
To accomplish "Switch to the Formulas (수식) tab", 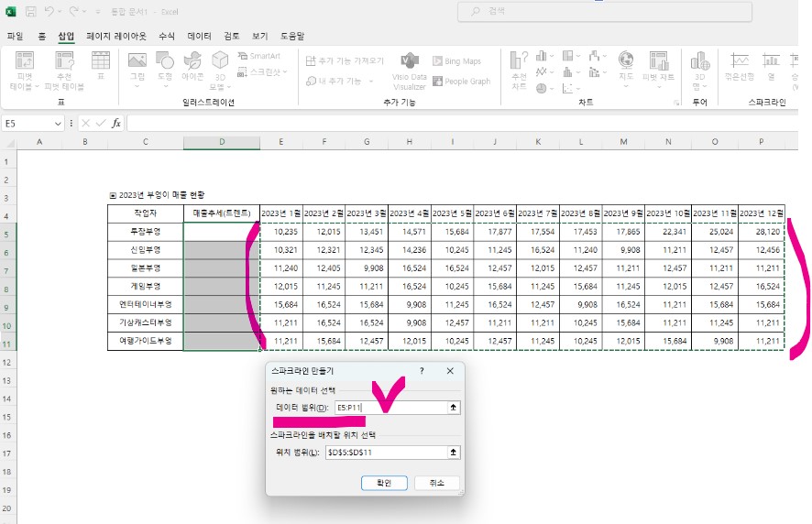I will [167, 36].
